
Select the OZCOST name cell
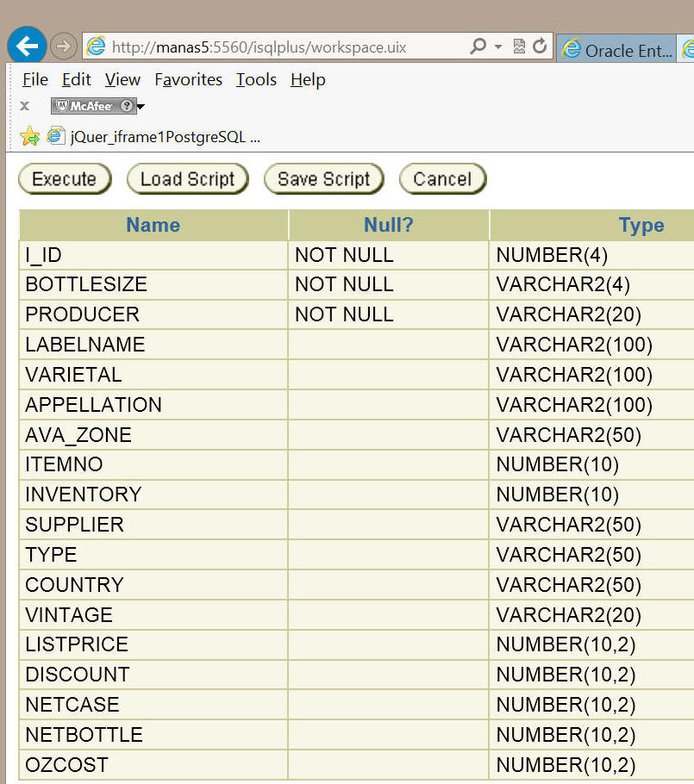[x=153, y=764]
